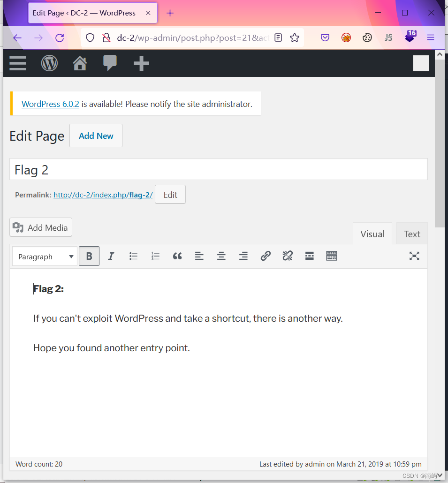Viewport: 448px width, 483px height.
Task: Align text left
Action: tap(199, 256)
